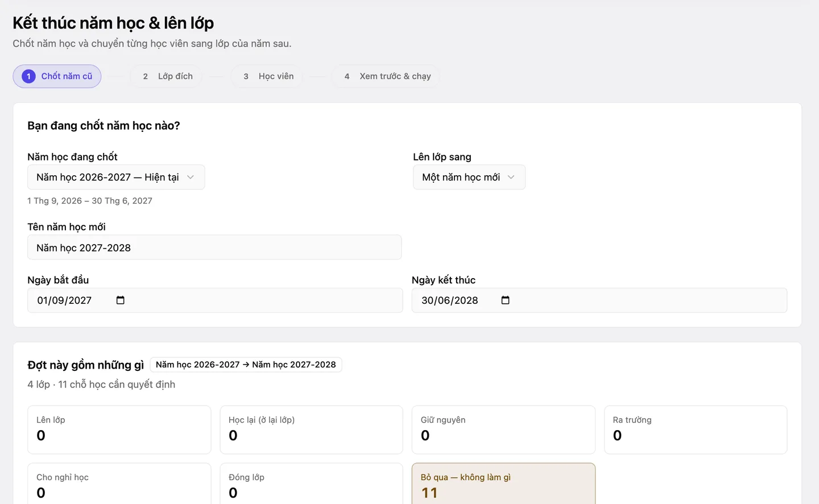This screenshot has height=504, width=819.
Task: Select step 1 Chốt năm cũ
Action: click(x=57, y=76)
